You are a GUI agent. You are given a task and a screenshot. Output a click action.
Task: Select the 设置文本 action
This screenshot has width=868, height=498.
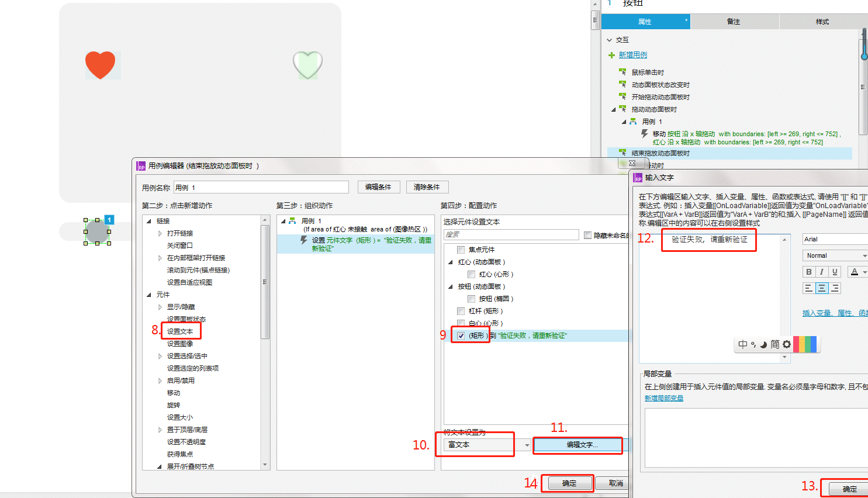pos(180,331)
